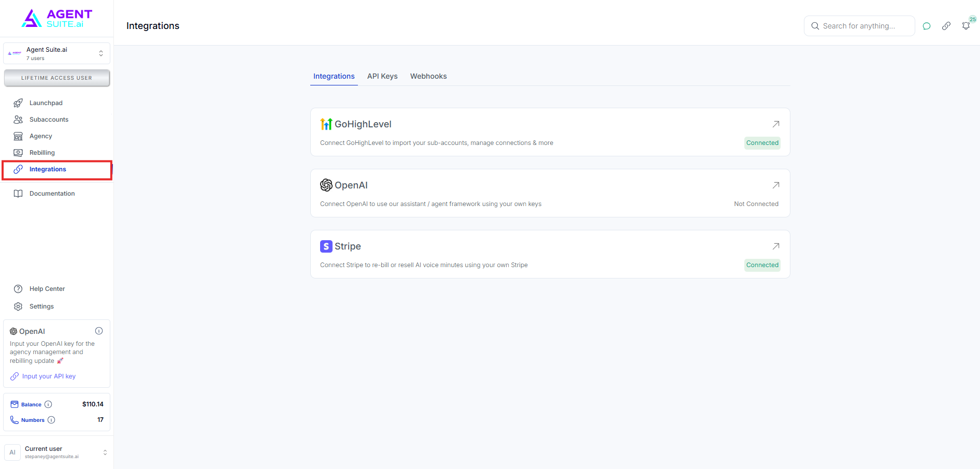Open the GoHighLevel integration card title

click(x=363, y=124)
